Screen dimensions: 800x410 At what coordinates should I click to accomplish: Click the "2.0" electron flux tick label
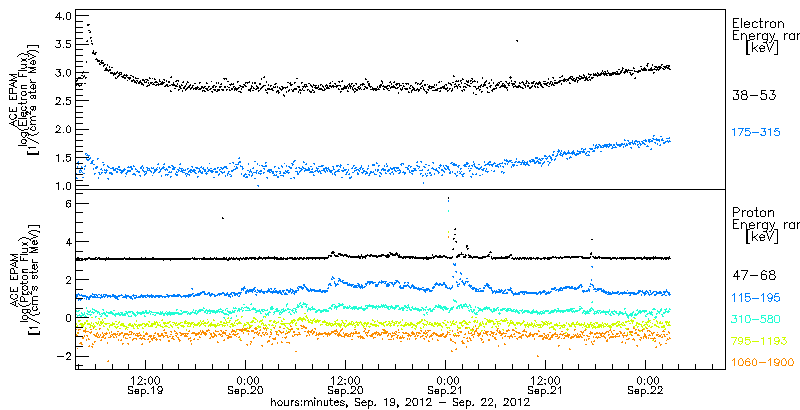pyautogui.click(x=62, y=130)
